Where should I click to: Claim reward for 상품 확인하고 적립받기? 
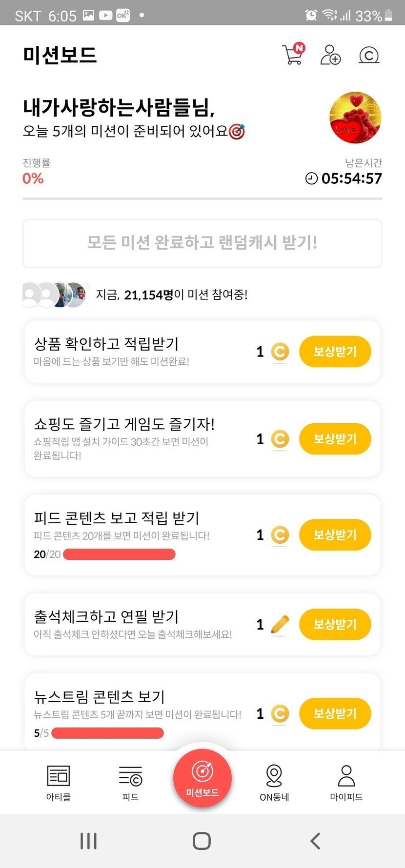tap(335, 352)
